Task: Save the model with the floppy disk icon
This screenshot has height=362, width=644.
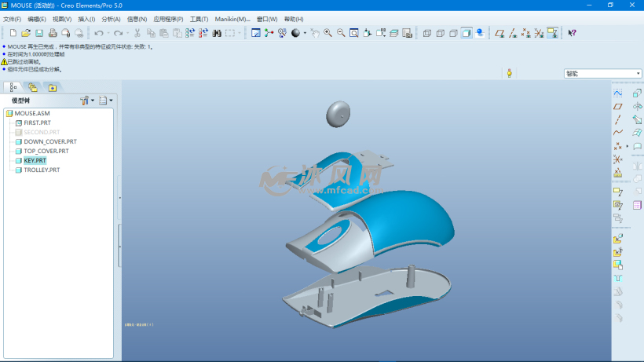Action: tap(39, 33)
